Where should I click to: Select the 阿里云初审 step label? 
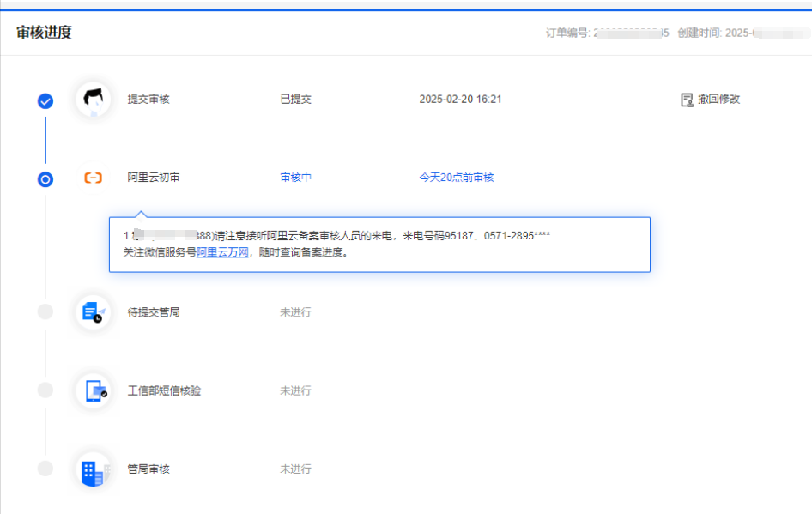(x=154, y=178)
